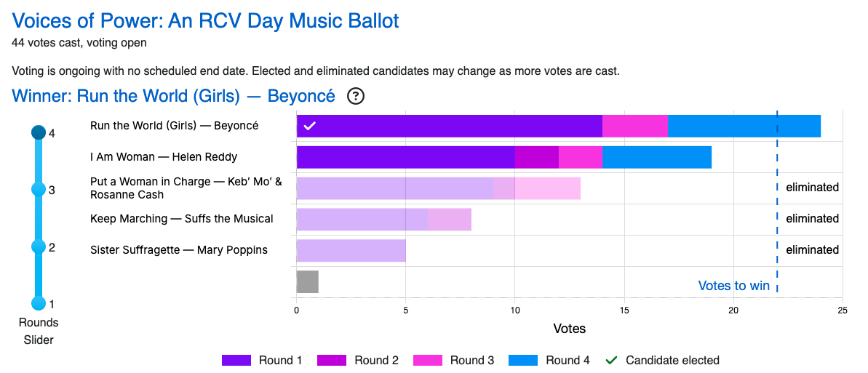Click the white checkmark on Beyoncé's bar
This screenshot has width=868, height=373.
[x=309, y=126]
